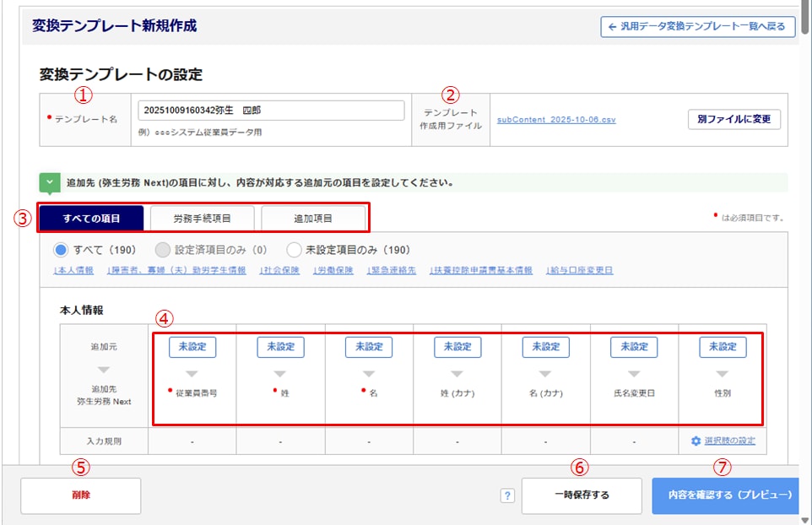Open the 未設定 selector for 氏名変更日

[634, 347]
